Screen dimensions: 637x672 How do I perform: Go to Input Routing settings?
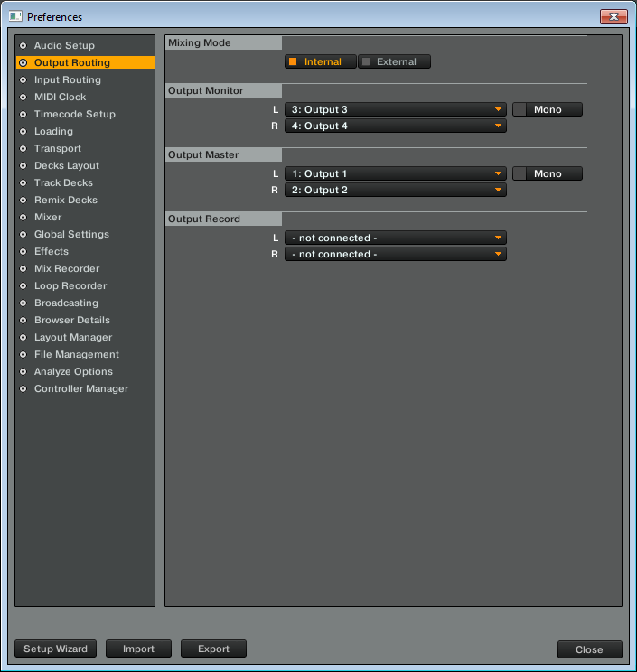click(85, 79)
